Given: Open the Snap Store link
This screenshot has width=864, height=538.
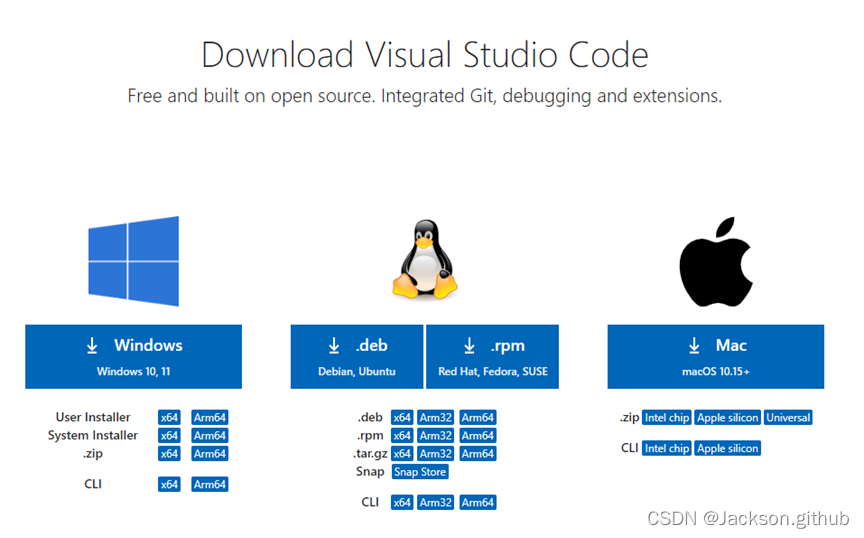Looking at the screenshot, I should click(x=420, y=472).
